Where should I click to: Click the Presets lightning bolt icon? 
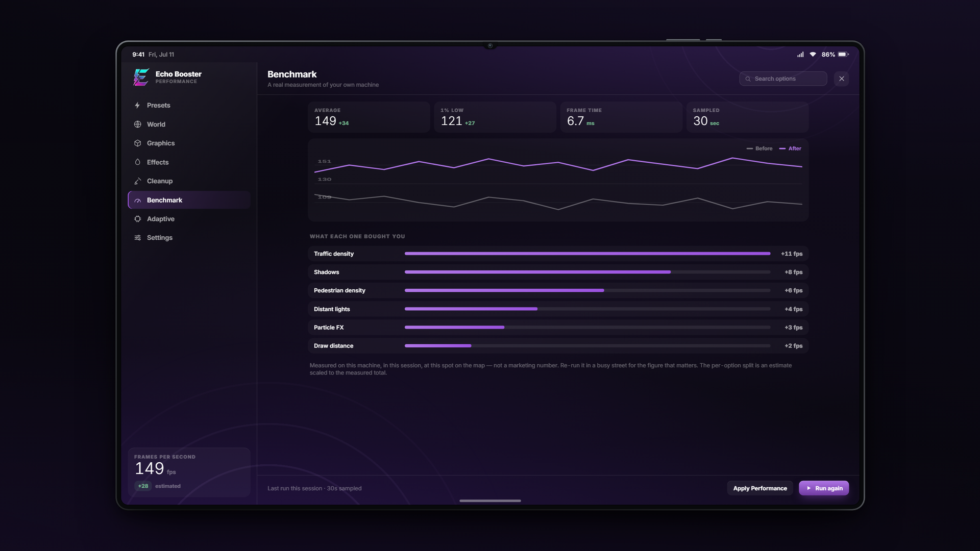click(137, 105)
